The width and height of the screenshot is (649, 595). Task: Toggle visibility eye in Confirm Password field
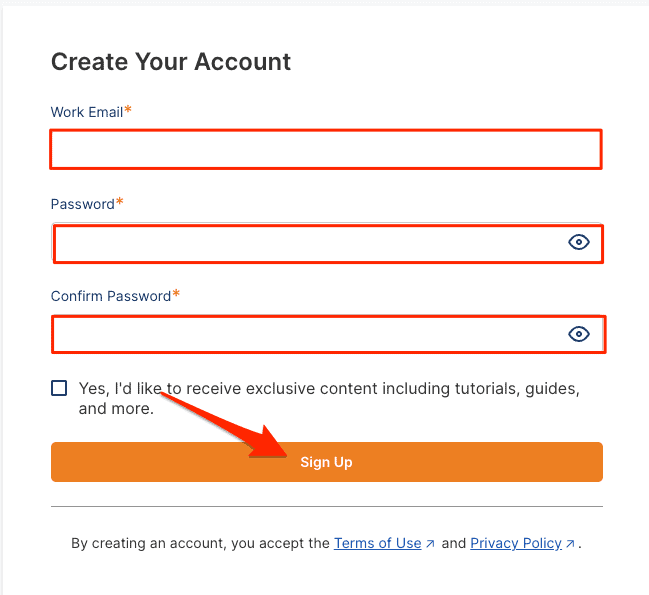[579, 334]
